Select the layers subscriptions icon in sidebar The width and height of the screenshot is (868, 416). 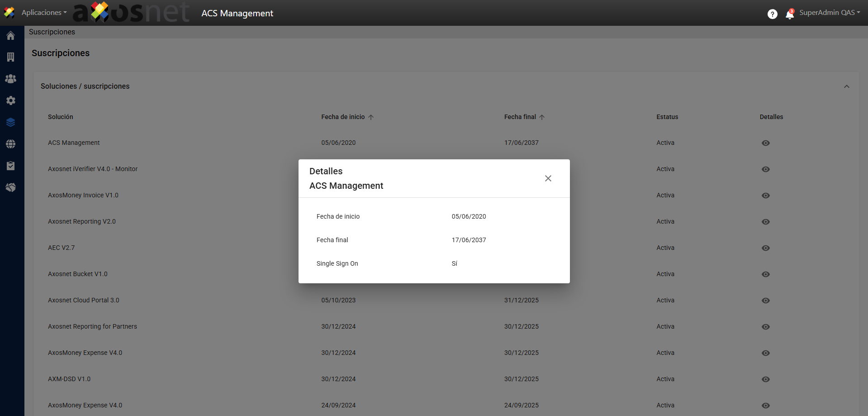point(11,122)
